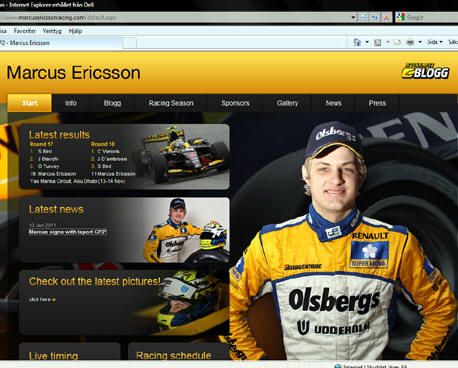Click the RSS feeds icon
The height and width of the screenshot is (368, 458).
click(x=378, y=42)
